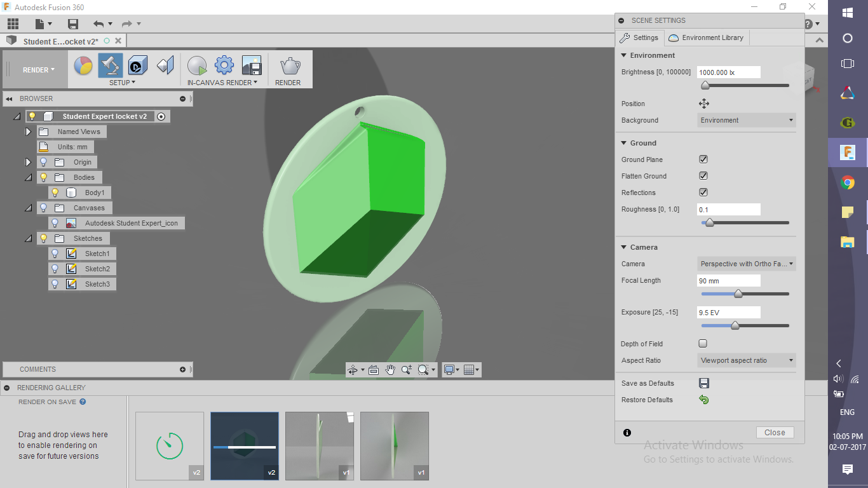Toggle Sketch3 visibility lightbulb

pos(55,284)
